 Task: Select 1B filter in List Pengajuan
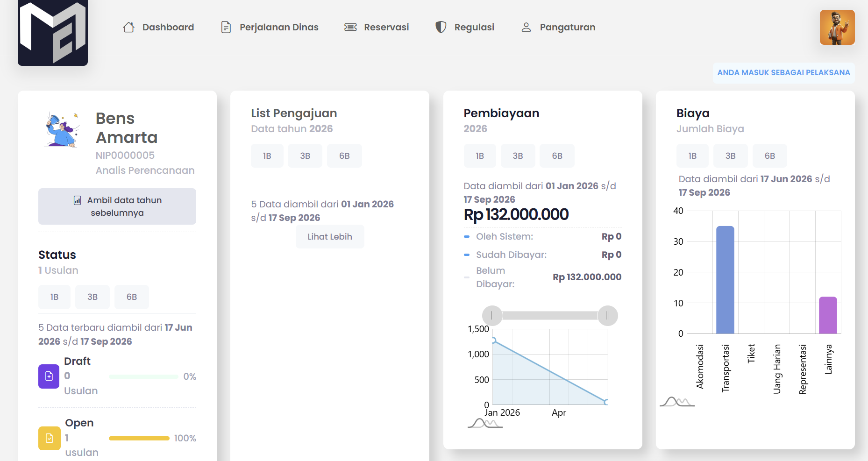267,156
